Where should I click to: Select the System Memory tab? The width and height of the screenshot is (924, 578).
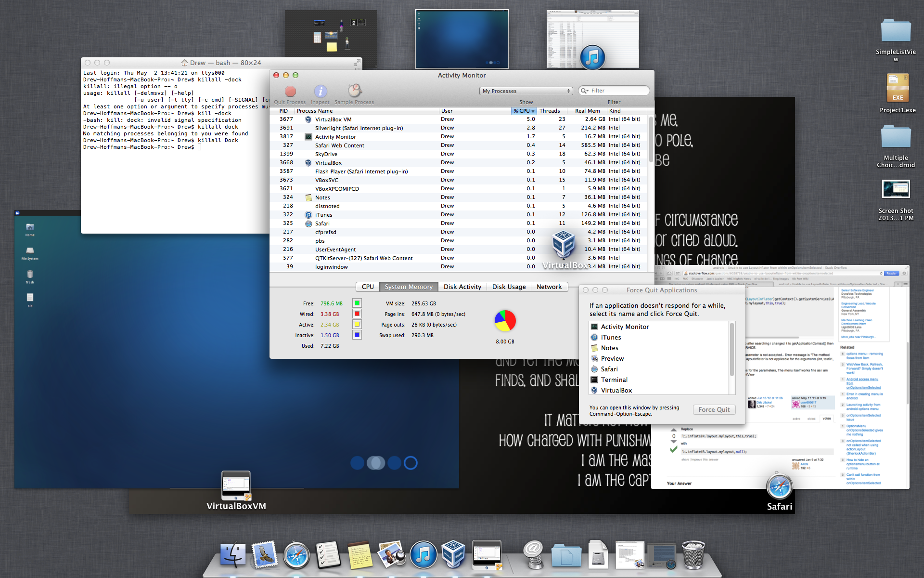click(409, 287)
